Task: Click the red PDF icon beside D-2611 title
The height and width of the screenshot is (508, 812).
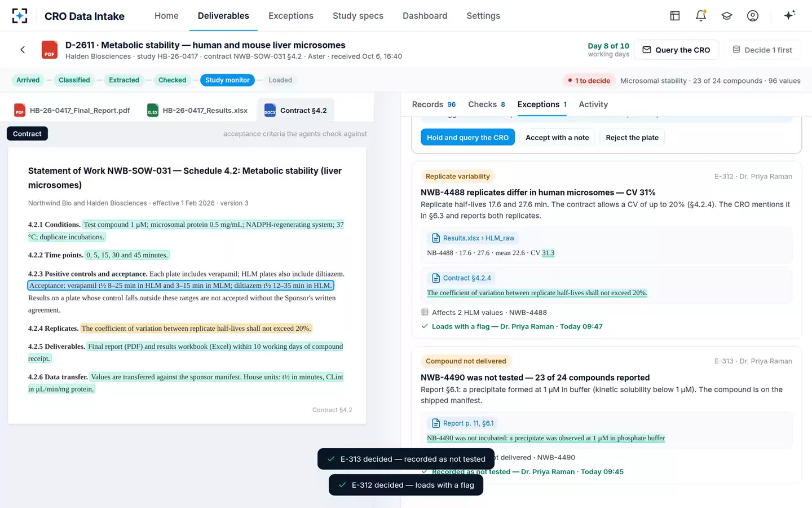Action: [50, 50]
